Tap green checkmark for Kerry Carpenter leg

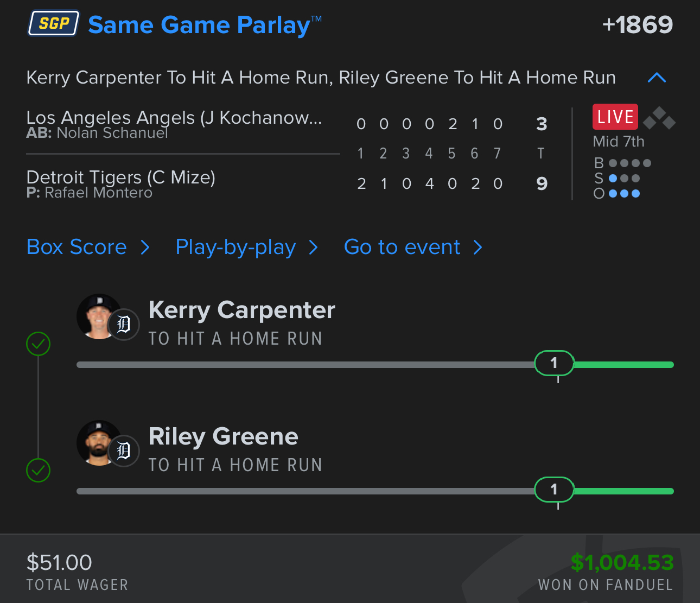click(x=39, y=344)
